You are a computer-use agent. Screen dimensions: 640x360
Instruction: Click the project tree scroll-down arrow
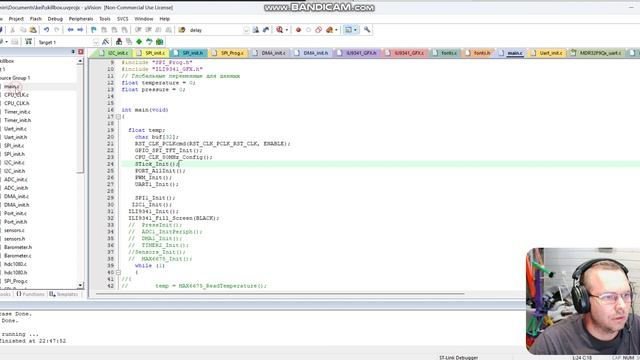(80, 285)
